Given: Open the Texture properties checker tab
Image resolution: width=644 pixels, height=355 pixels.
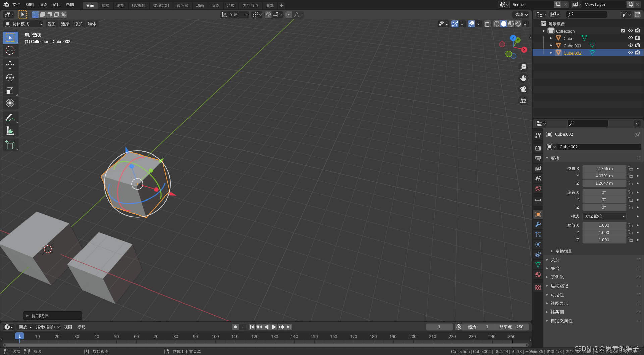Looking at the screenshot, I should point(538,287).
